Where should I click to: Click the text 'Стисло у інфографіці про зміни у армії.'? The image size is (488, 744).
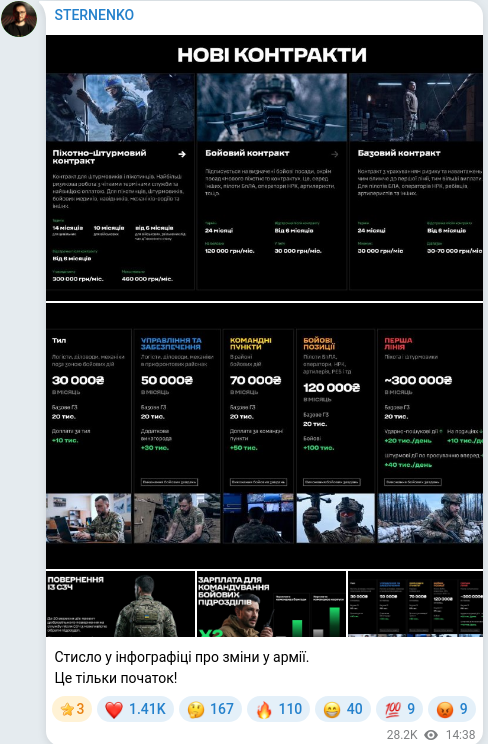point(181,657)
